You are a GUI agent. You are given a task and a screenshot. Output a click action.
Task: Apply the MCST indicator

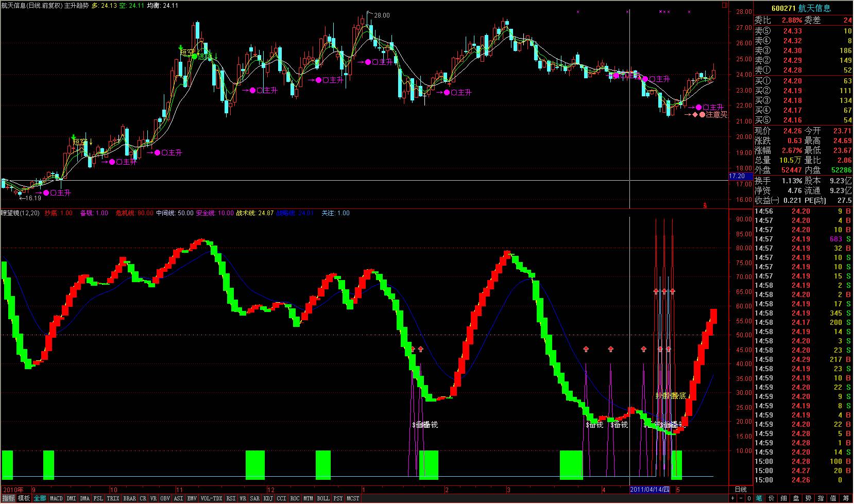tap(353, 498)
